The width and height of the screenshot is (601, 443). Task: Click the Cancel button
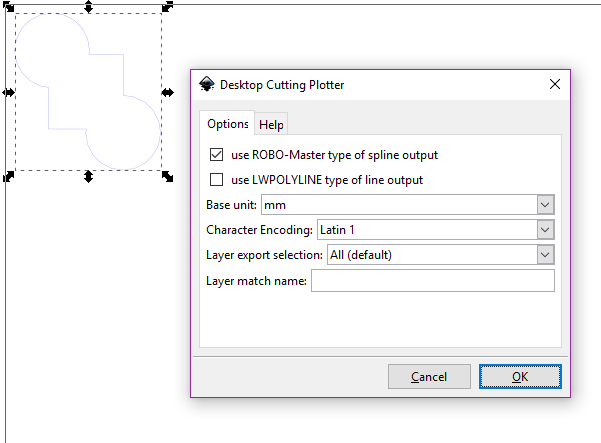pos(429,377)
